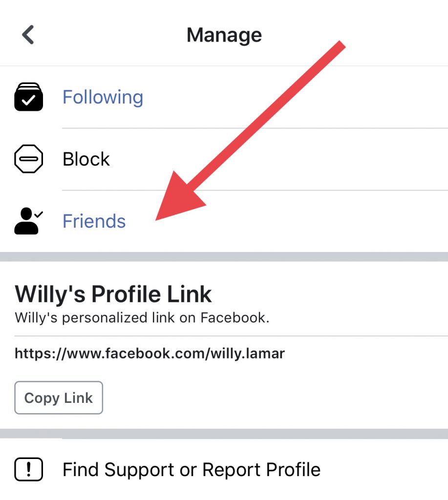Open the Following option

pos(103,97)
